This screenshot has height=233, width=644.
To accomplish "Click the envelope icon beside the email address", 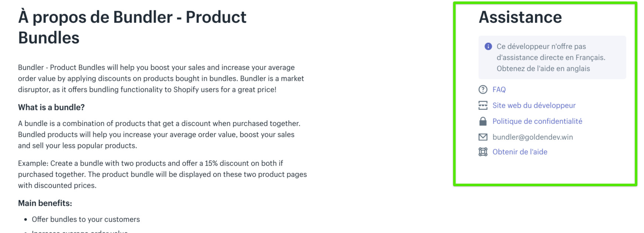I will pos(483,137).
